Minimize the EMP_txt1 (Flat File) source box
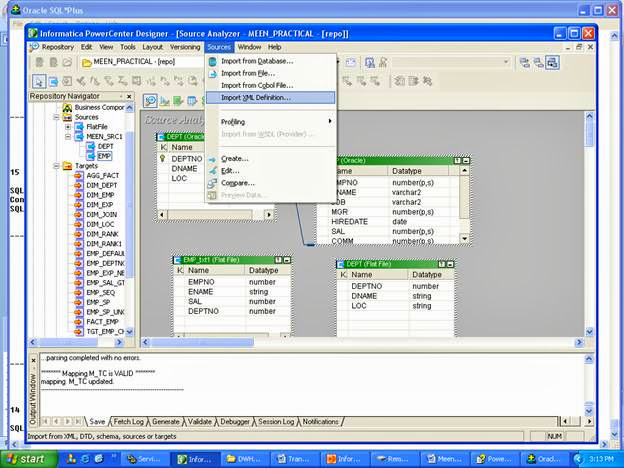This screenshot has width=624, height=468. 287,260
